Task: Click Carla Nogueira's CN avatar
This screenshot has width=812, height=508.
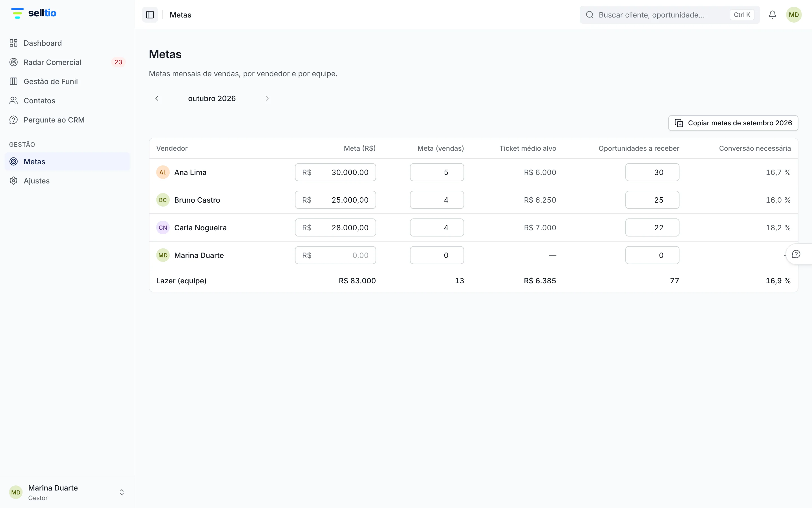Action: tap(163, 228)
